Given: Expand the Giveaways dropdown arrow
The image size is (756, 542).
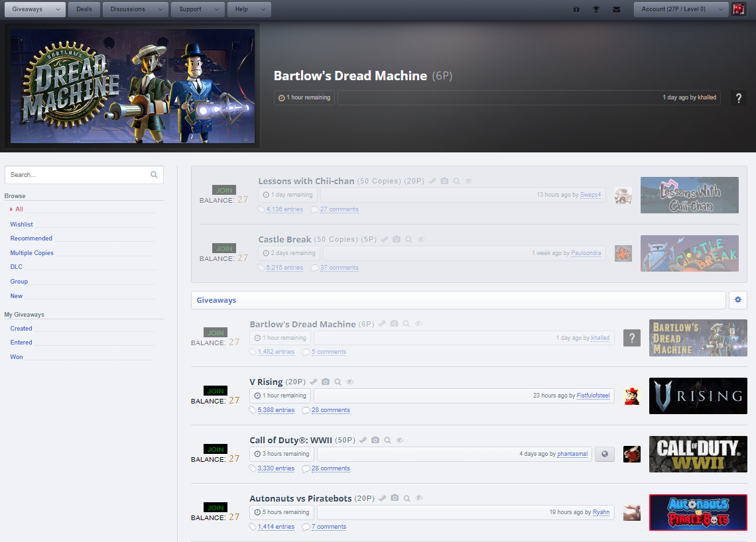Looking at the screenshot, I should [x=58, y=9].
